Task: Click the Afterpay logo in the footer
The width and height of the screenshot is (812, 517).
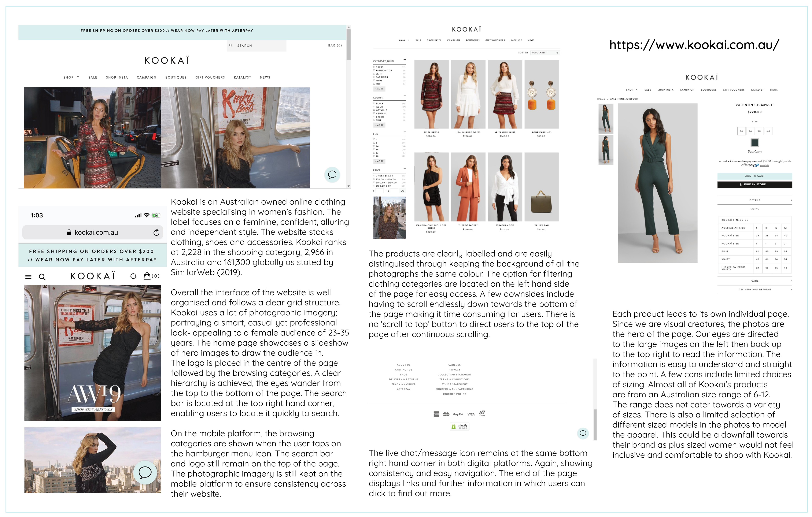Action: click(x=482, y=413)
